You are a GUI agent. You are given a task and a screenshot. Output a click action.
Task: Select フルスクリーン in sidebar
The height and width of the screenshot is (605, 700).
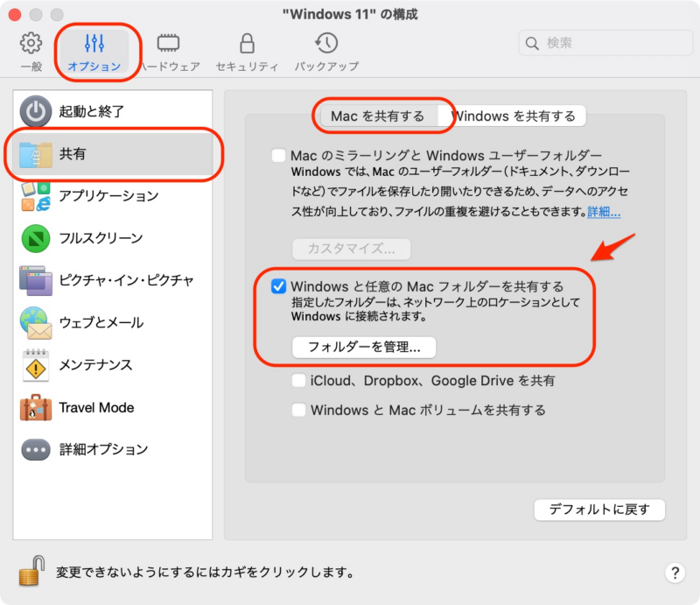pos(113,238)
